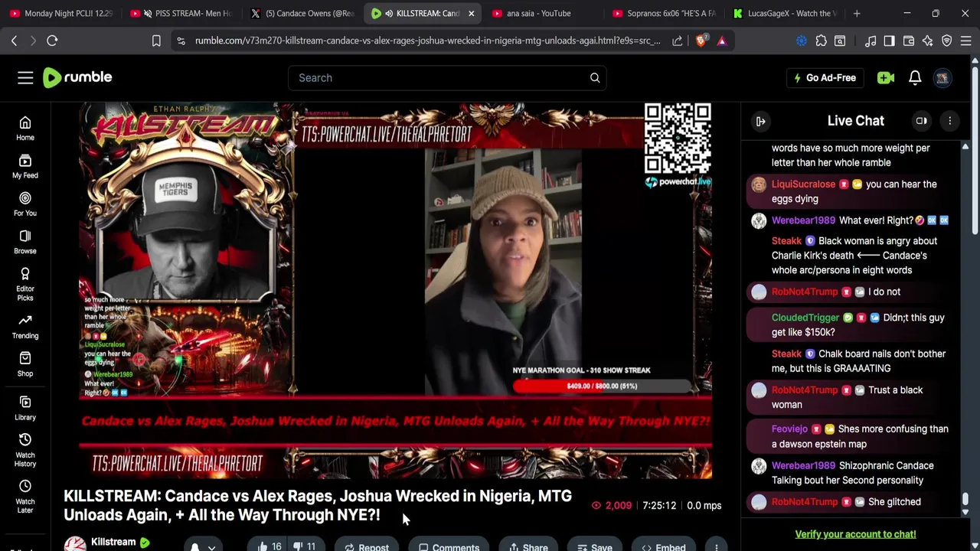Screen dimensions: 980x551
Task: Switch to LucasGageX Kick tab
Action: (x=783, y=13)
